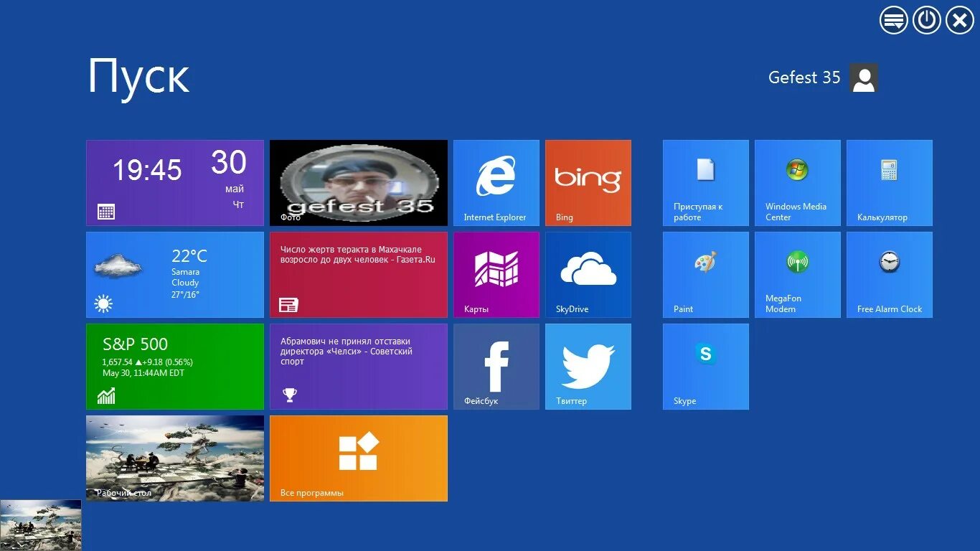Image resolution: width=980 pixels, height=551 pixels.
Task: Check the Samara weather tile
Action: coord(174,274)
